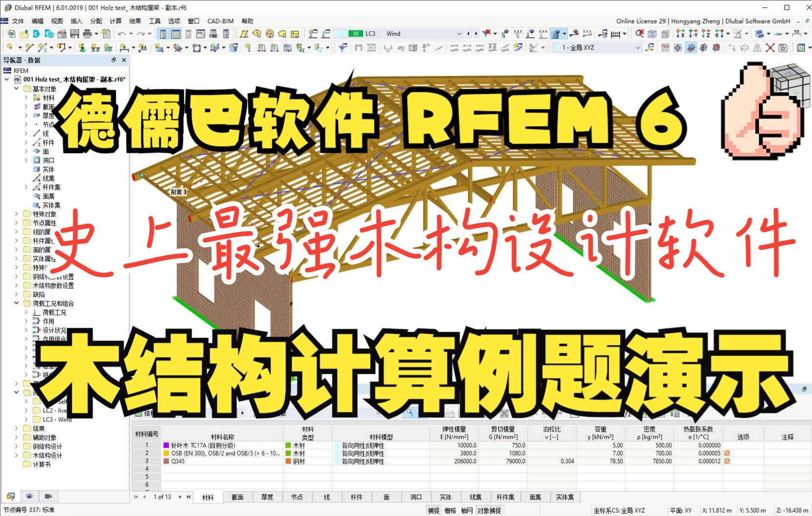Expand the 特殊对象 tree node
Viewport: 812px width, 516px height.
[17, 214]
